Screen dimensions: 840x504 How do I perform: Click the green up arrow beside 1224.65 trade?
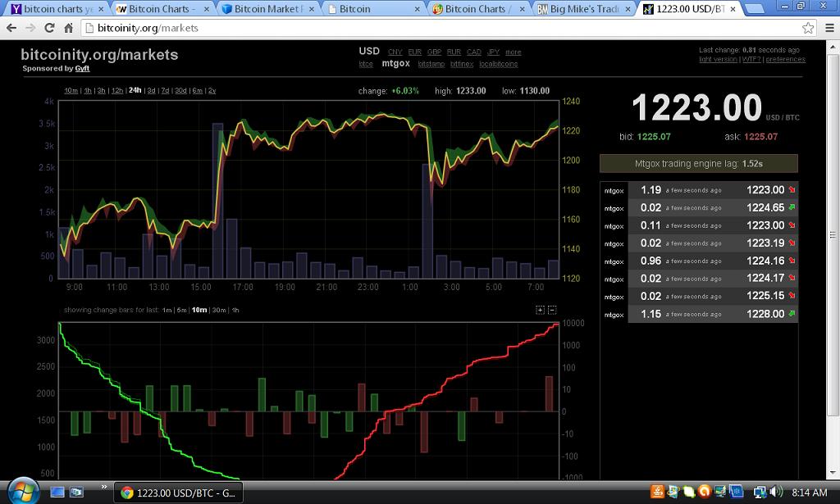[792, 207]
